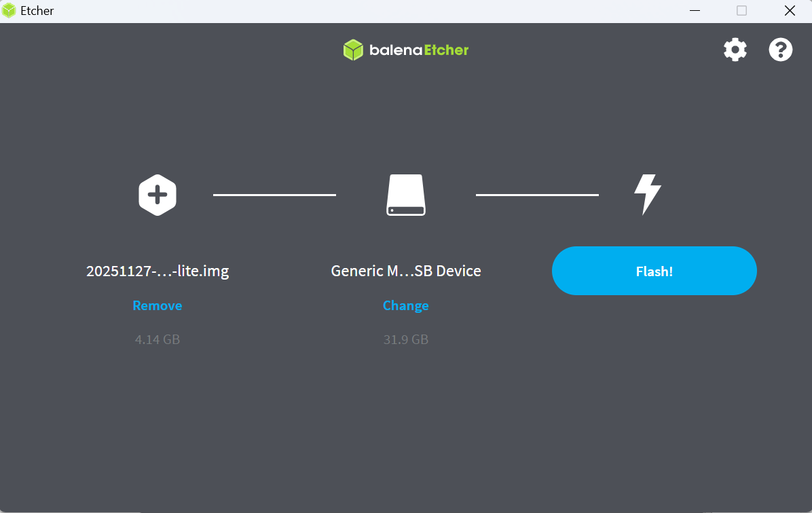The width and height of the screenshot is (812, 513).
Task: Click the target drive icon
Action: [405, 195]
